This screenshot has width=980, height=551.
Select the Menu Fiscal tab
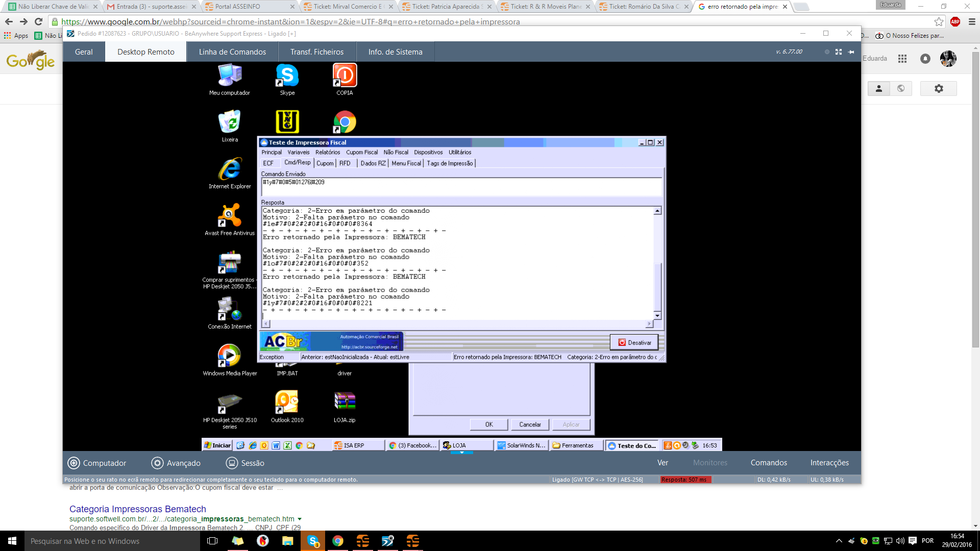click(x=406, y=163)
